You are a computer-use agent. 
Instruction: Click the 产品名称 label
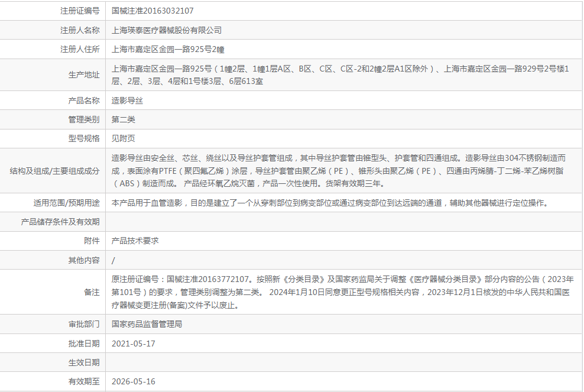point(84,101)
